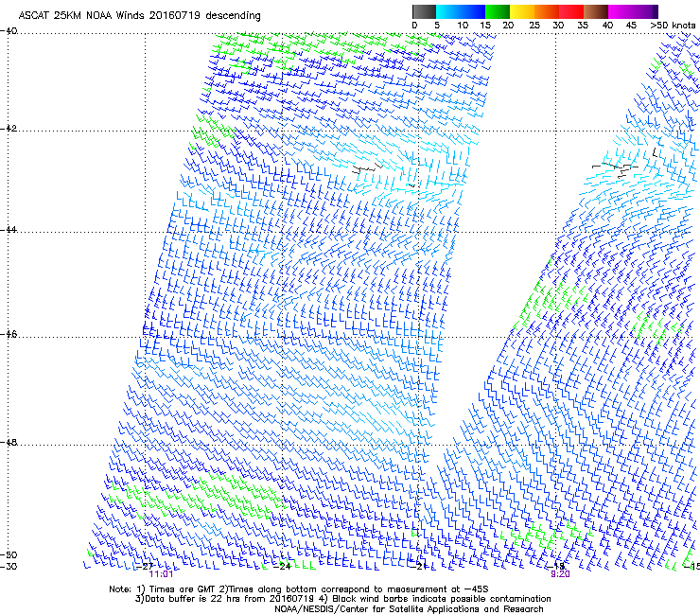
Task: Click the '-24' longitude axis label
Action: 282,567
